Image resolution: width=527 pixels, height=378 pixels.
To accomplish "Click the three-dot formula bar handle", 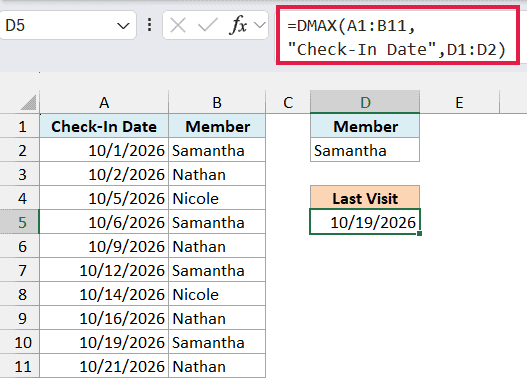I will click(x=150, y=25).
